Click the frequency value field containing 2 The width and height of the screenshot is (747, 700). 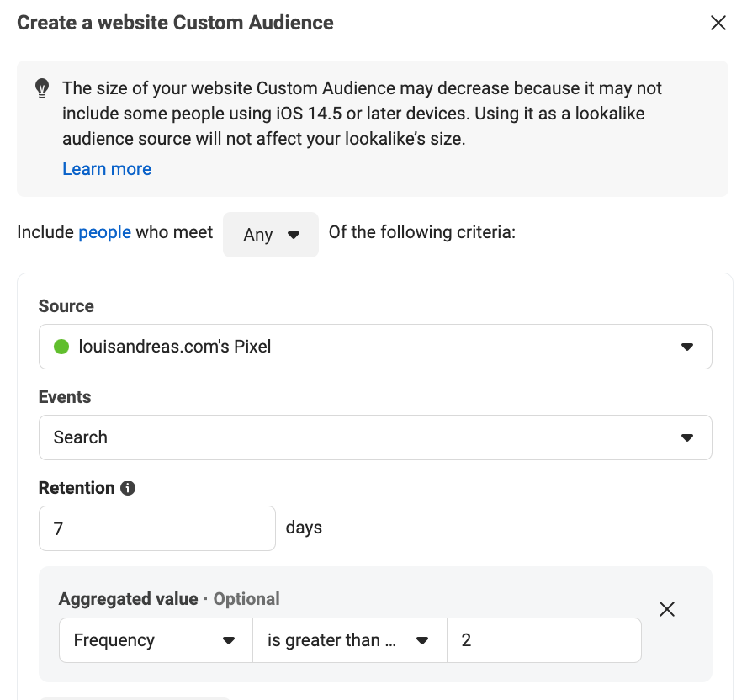pyautogui.click(x=544, y=640)
